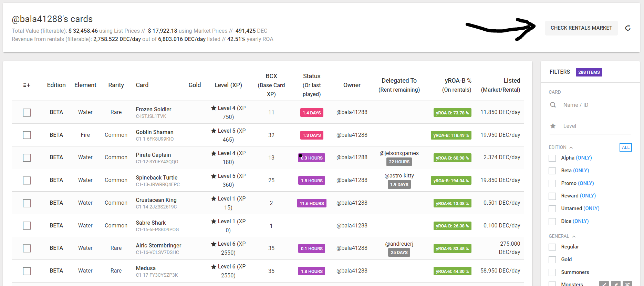
Task: Enable the Alpha edition filter checkbox
Action: (x=552, y=158)
